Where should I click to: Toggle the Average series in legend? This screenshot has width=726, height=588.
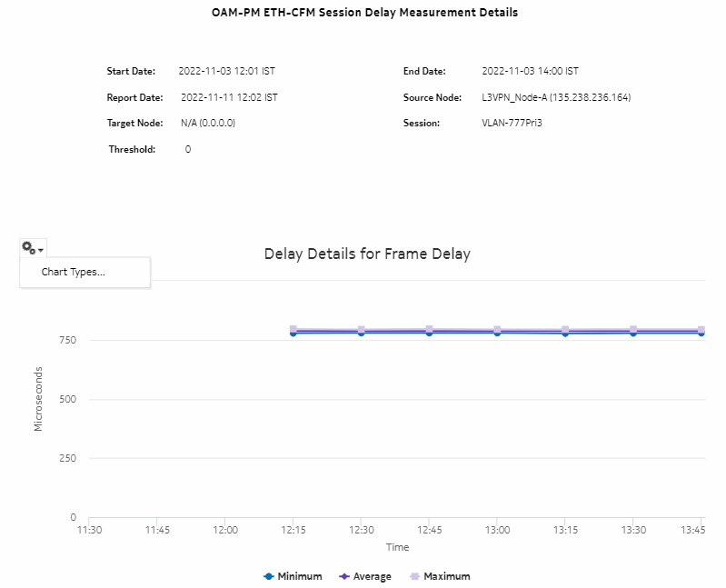[365, 576]
